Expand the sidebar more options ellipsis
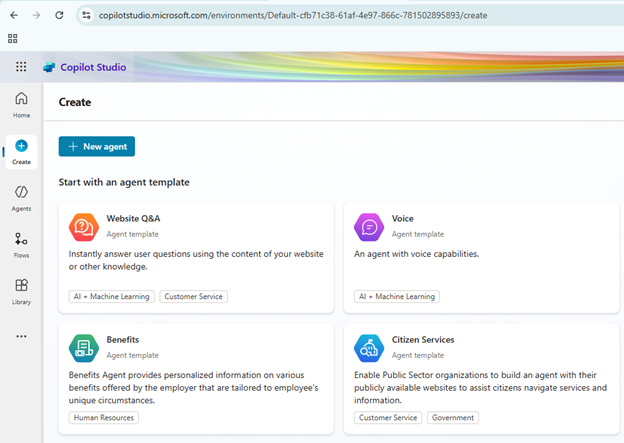Image resolution: width=624 pixels, height=443 pixels. (21, 336)
